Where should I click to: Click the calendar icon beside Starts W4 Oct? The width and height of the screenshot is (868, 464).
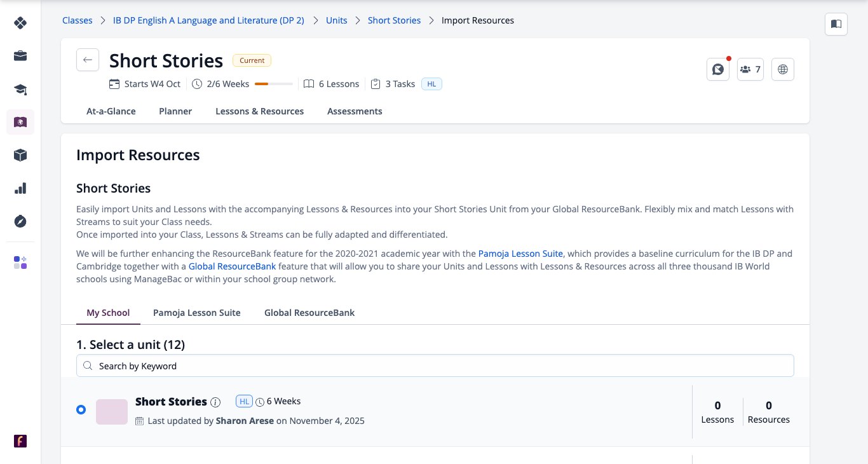click(114, 84)
